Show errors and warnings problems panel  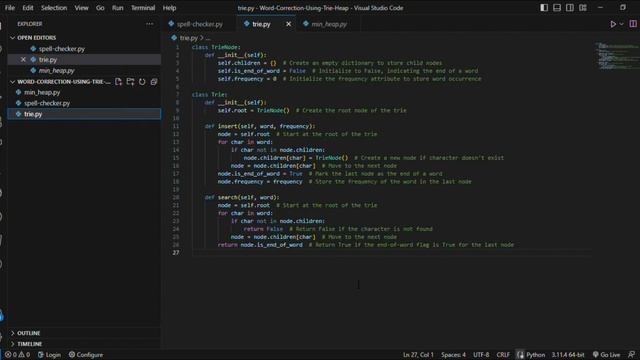(x=18, y=355)
